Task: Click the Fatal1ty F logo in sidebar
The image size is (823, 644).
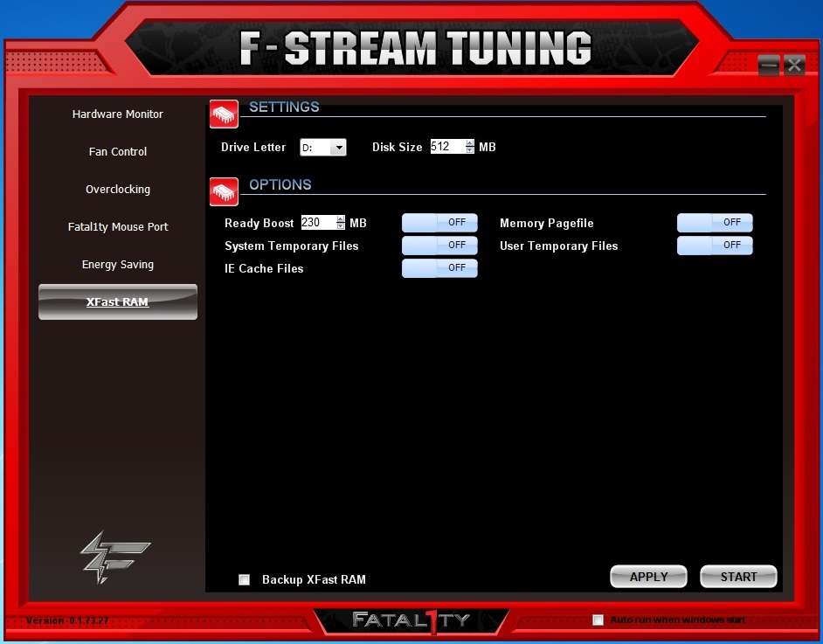Action: coord(115,557)
